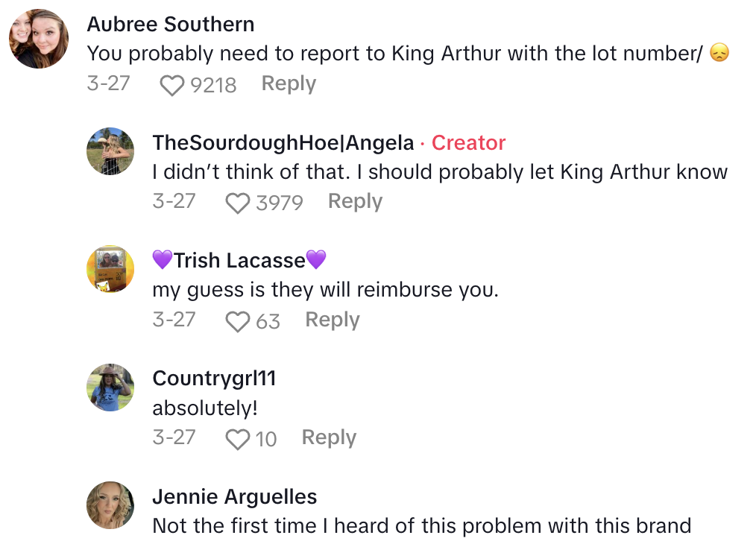Click the 9218 like count
Image resolution: width=756 pixels, height=544 pixels.
[x=213, y=85]
